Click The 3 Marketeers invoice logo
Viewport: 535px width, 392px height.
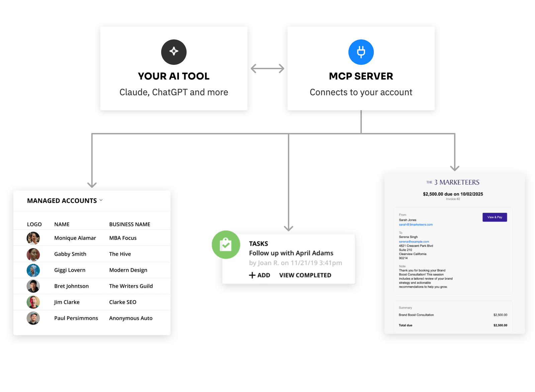(x=453, y=182)
